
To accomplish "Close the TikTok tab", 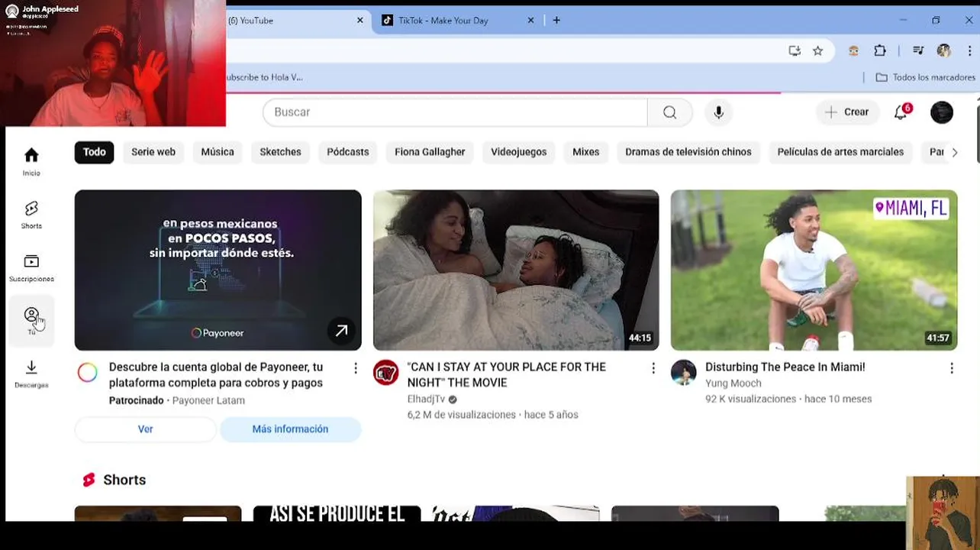I will (531, 21).
